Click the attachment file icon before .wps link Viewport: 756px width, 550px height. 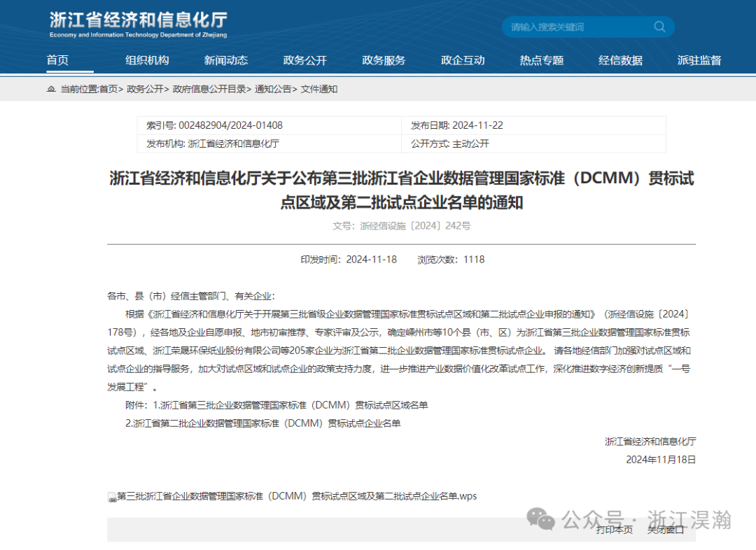pos(112,498)
